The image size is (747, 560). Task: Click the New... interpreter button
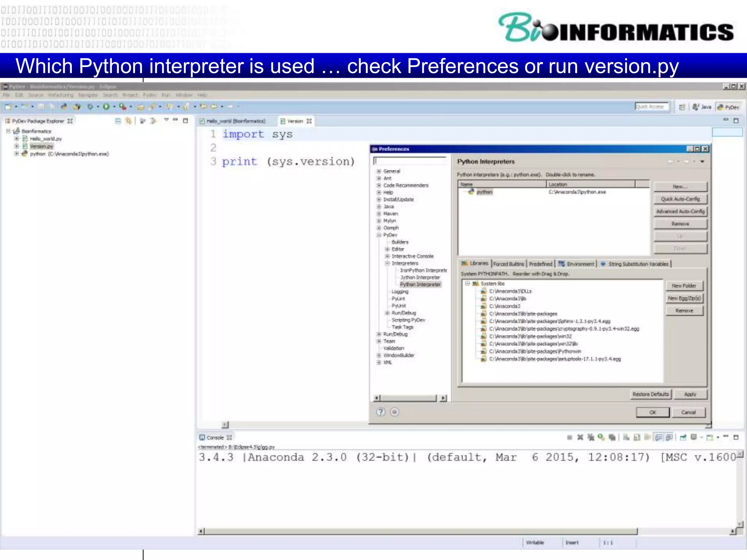(680, 186)
